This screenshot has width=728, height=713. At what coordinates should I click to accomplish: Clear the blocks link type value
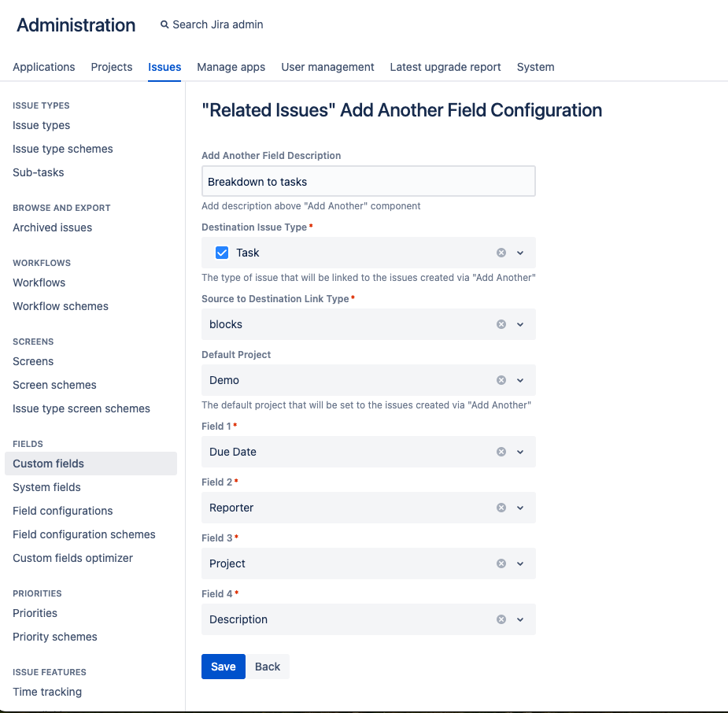[x=501, y=324]
